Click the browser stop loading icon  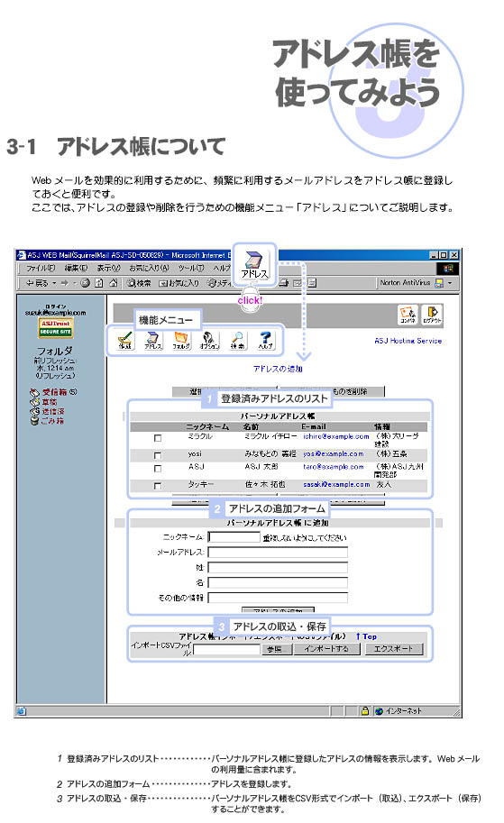(85, 283)
